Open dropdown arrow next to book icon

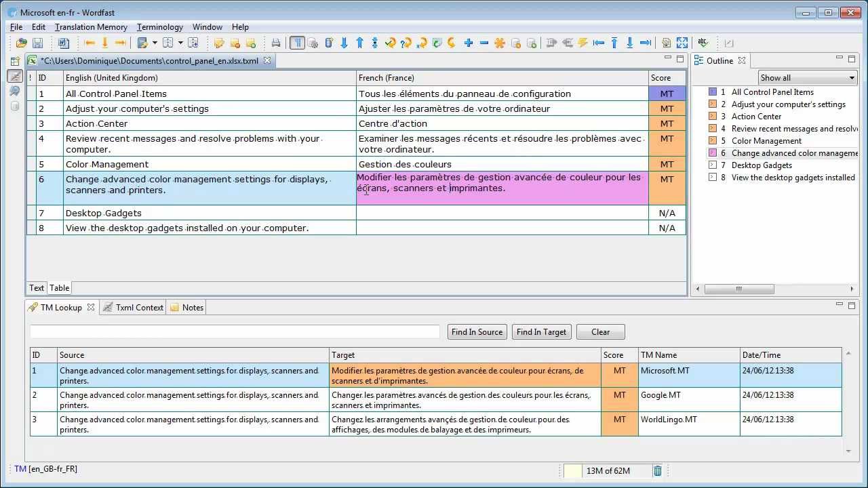coord(180,43)
